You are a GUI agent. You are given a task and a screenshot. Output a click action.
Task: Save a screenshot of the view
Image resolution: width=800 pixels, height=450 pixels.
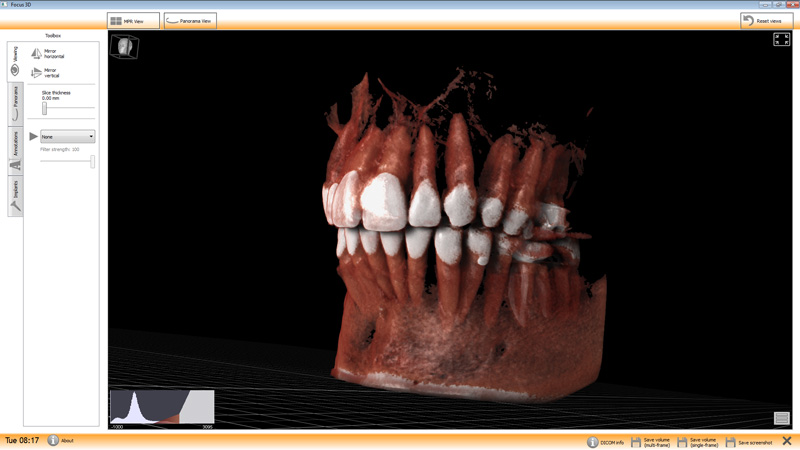pyautogui.click(x=731, y=441)
